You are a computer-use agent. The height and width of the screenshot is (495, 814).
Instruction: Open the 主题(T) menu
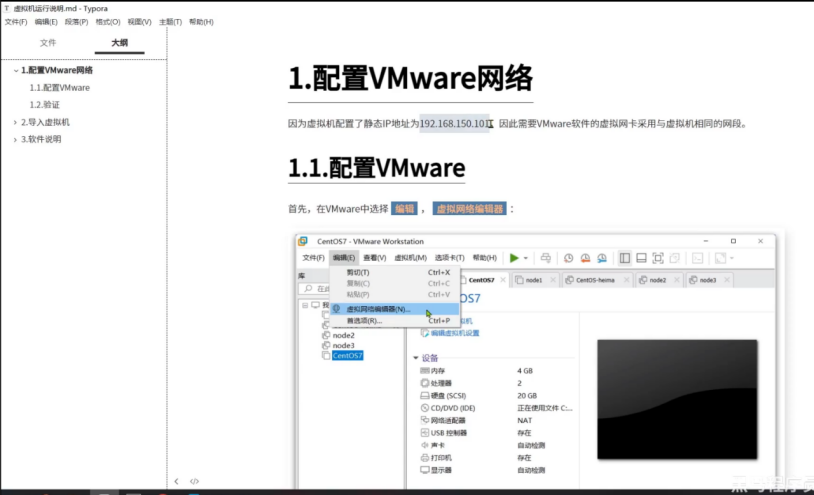pos(170,22)
